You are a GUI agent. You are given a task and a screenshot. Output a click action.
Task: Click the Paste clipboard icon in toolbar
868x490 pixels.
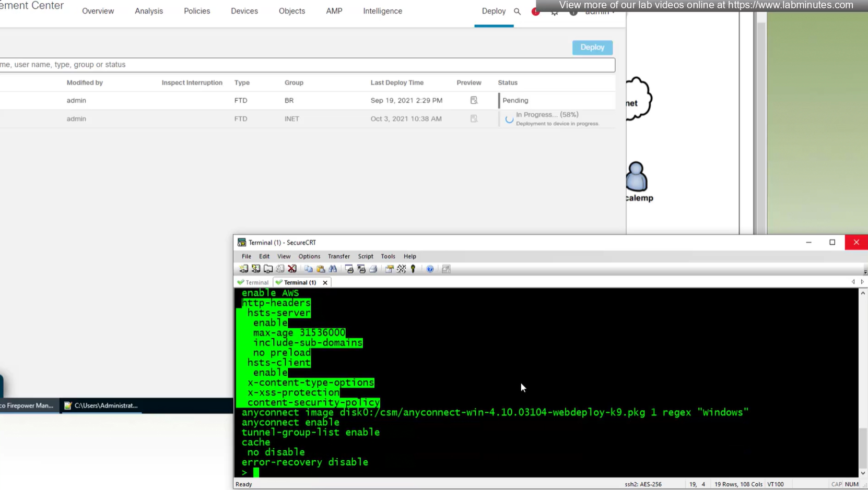(x=321, y=269)
